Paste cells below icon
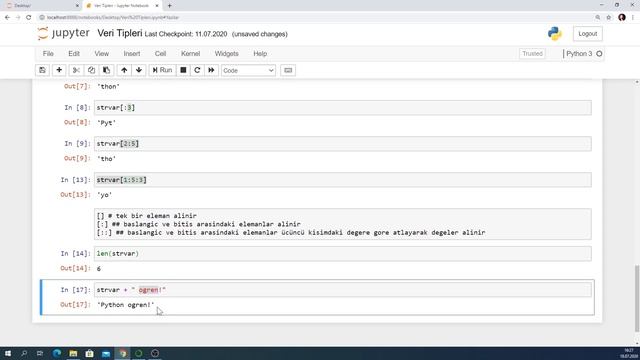640x360 pixels. pos(106,70)
